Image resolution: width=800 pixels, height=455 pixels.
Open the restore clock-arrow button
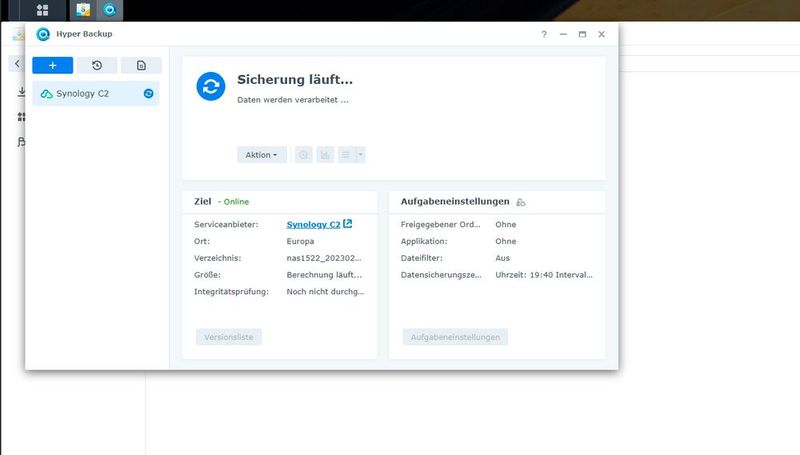(x=97, y=65)
